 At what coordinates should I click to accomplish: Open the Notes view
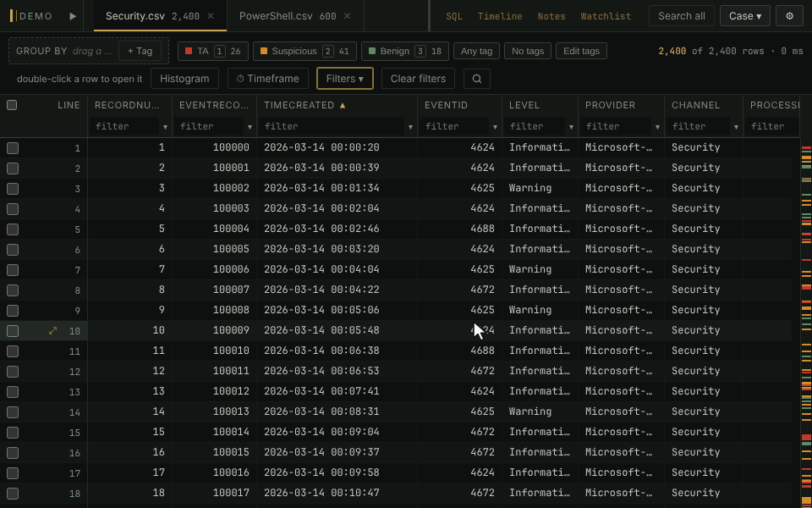pyautogui.click(x=551, y=17)
